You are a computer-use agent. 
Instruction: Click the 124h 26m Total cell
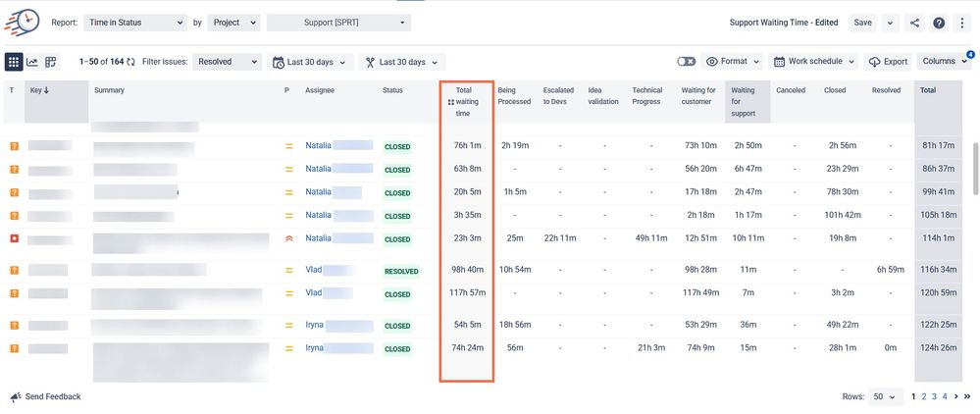pos(938,347)
